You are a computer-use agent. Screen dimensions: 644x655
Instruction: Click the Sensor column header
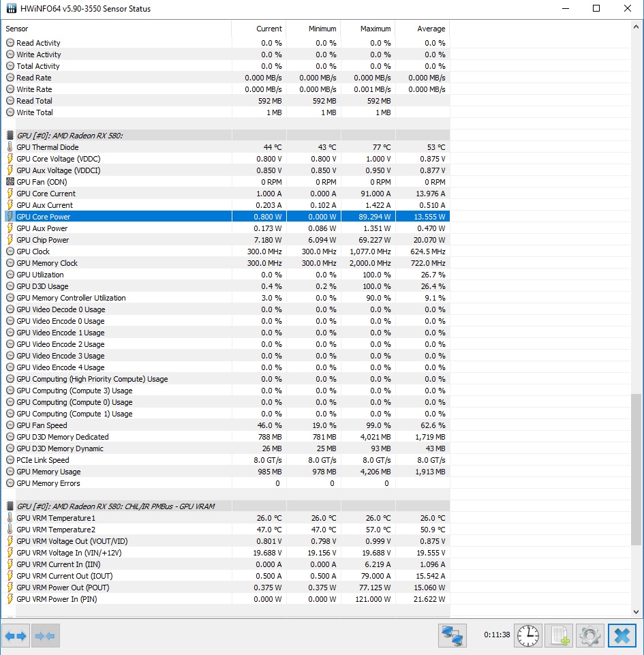[117, 29]
